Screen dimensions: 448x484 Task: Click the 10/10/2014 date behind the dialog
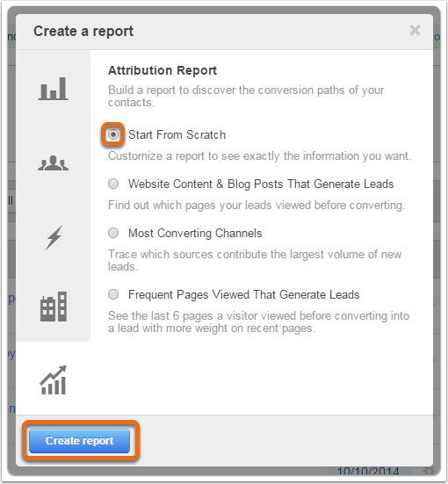368,471
